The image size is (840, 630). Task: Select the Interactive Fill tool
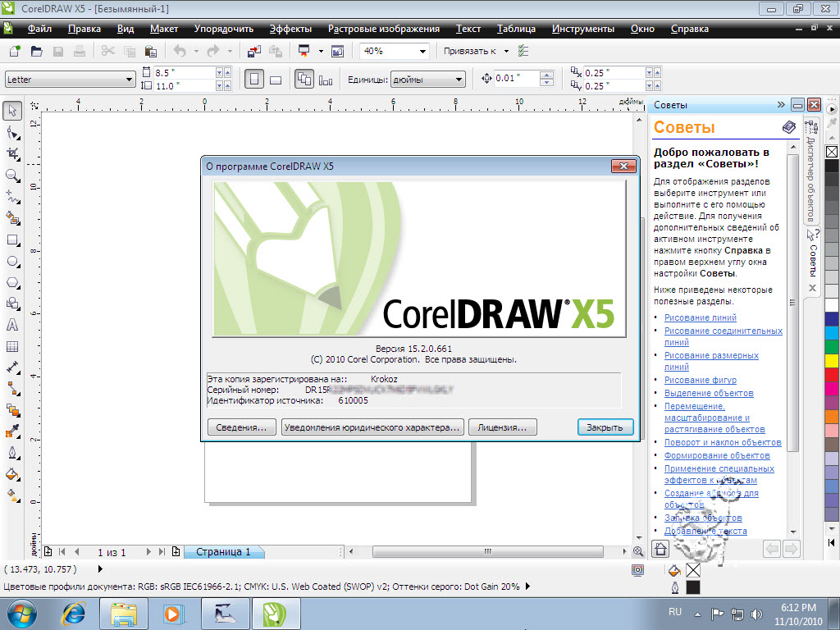point(12,495)
